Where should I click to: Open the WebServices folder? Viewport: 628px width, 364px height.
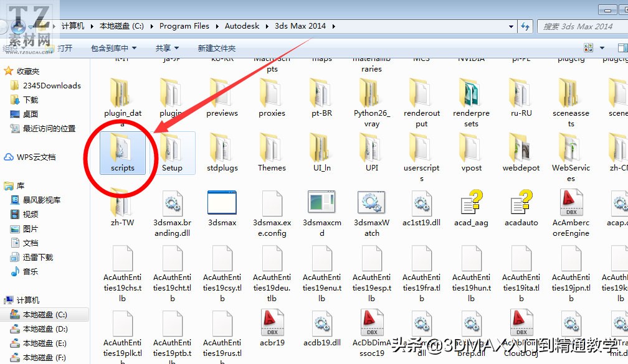[571, 158]
